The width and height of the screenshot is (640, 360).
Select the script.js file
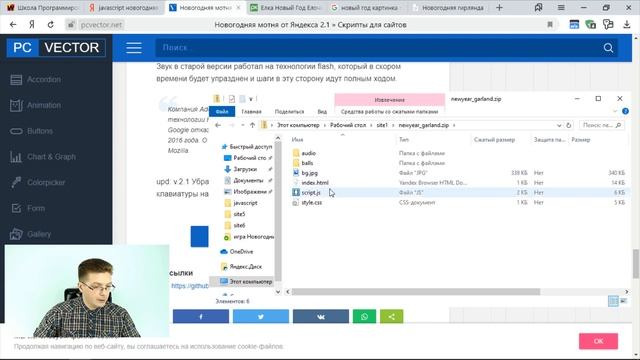tap(311, 192)
